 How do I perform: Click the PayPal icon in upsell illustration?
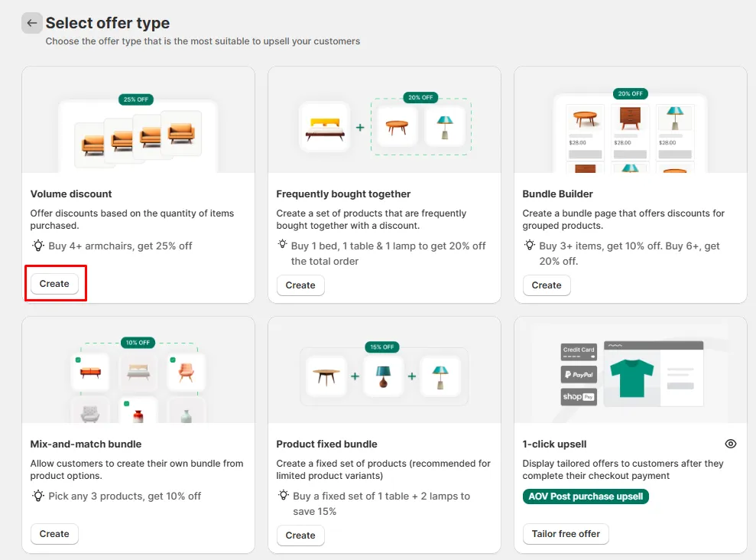point(579,374)
